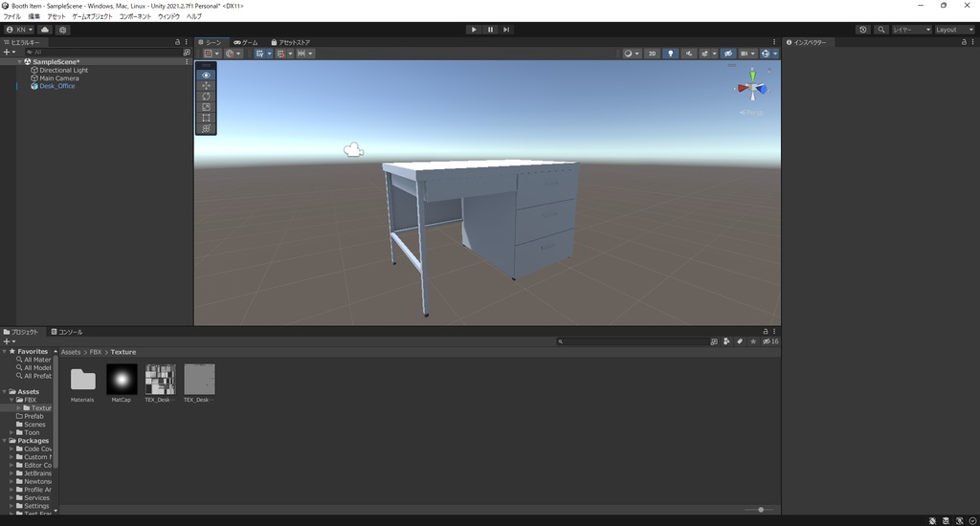Click the project search by label icon

tap(740, 341)
